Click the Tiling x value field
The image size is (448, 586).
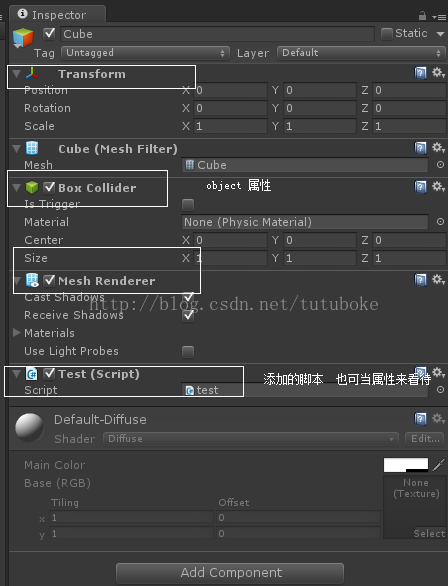coord(132,518)
